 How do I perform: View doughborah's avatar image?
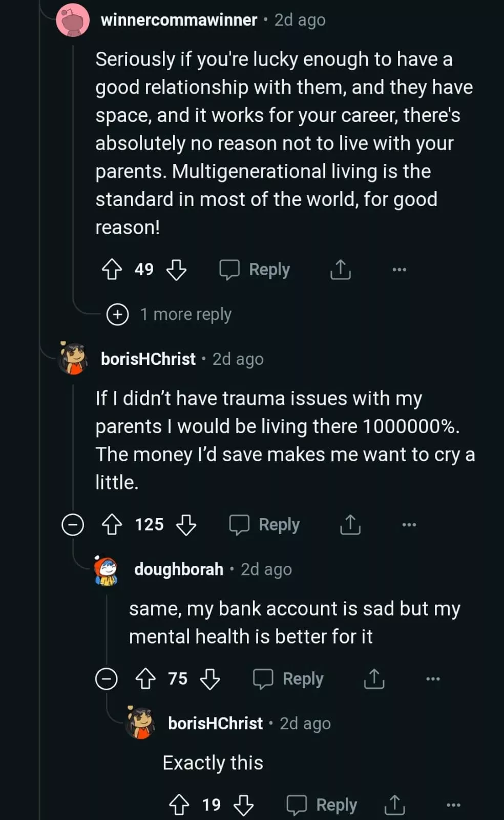coord(107,570)
